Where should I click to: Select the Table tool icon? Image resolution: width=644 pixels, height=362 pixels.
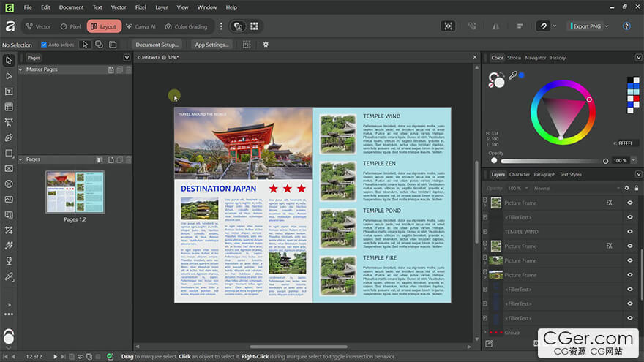pyautogui.click(x=9, y=107)
